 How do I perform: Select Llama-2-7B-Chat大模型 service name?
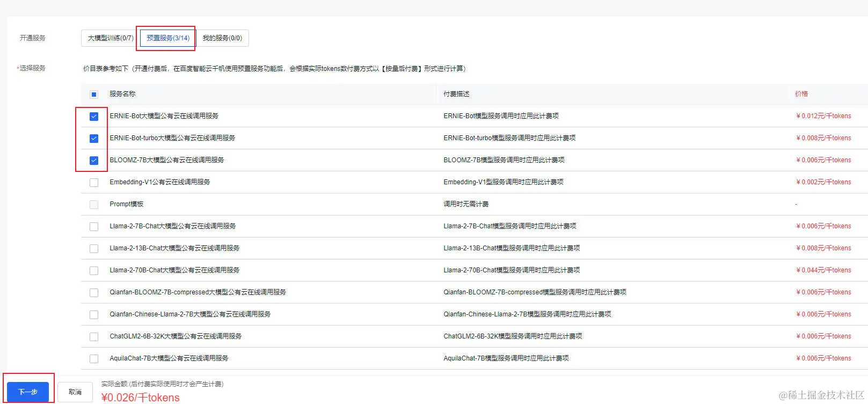pyautogui.click(x=173, y=226)
